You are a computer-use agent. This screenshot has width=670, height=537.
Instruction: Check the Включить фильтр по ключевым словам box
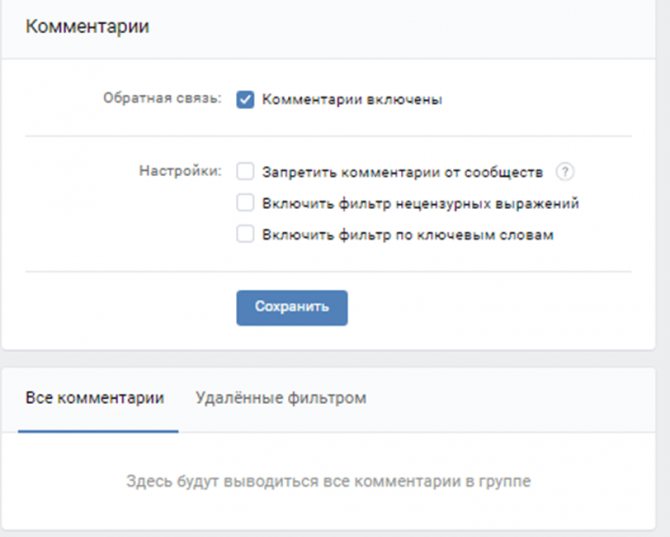click(x=245, y=234)
